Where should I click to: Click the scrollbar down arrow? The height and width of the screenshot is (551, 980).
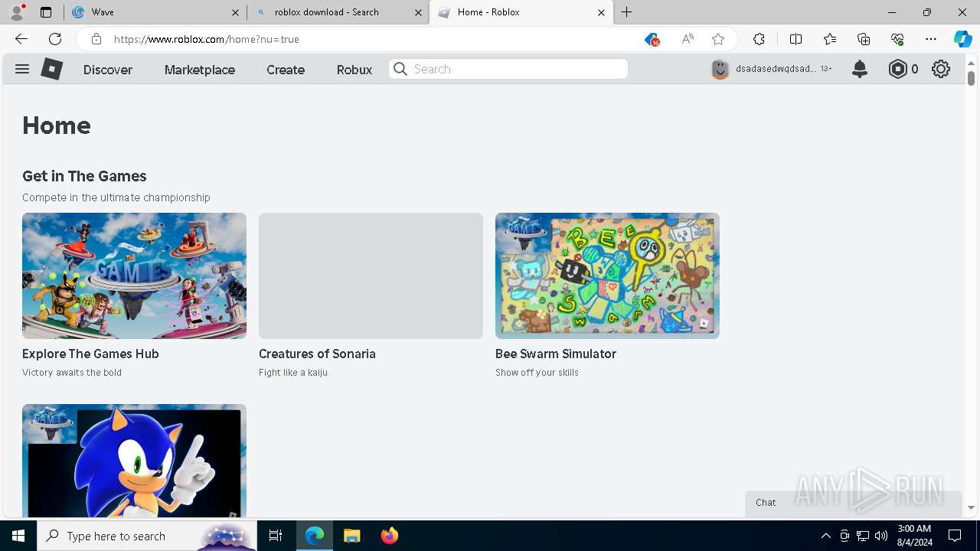click(971, 507)
